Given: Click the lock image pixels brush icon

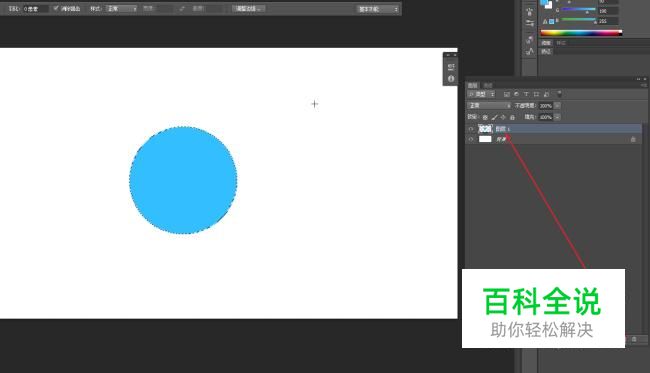Looking at the screenshot, I should click(494, 117).
